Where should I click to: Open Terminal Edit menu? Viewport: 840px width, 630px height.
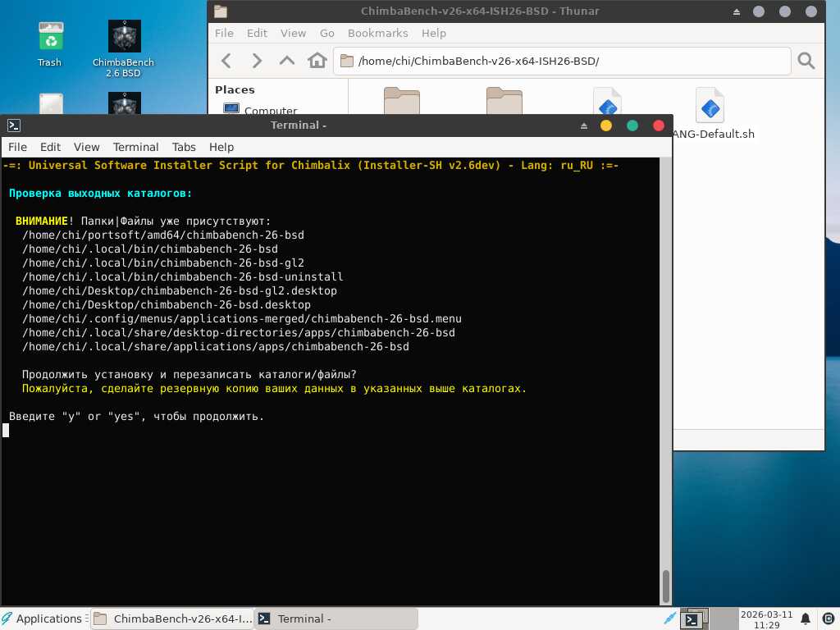click(50, 147)
